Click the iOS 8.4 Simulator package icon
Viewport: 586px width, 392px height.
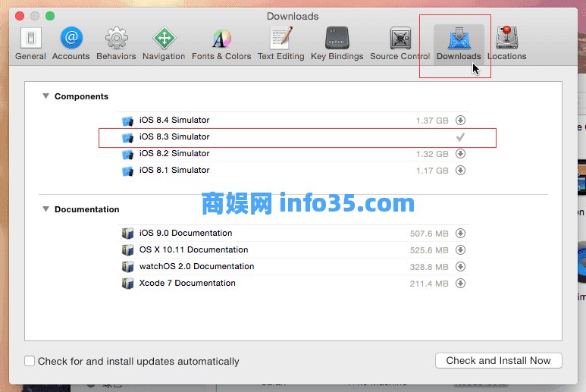tap(128, 121)
